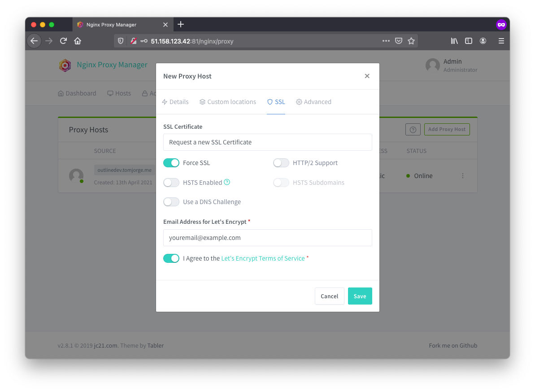Open row options menu for outlinedev host
This screenshot has width=535, height=392.
[x=463, y=176]
